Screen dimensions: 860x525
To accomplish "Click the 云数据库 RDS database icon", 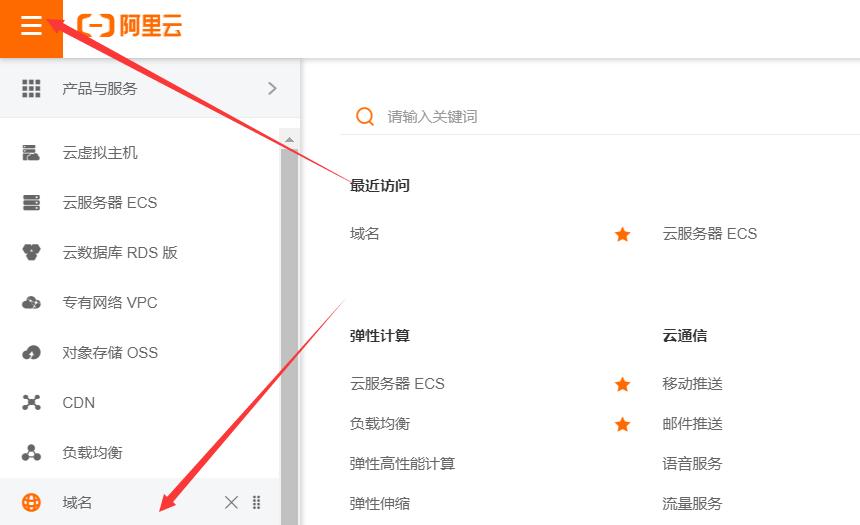I will pos(31,252).
